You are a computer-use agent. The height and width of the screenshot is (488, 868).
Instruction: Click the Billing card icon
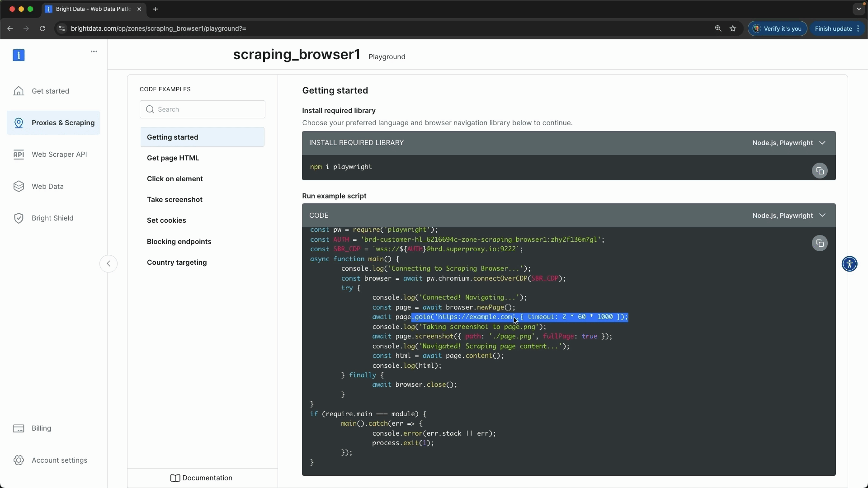19,428
